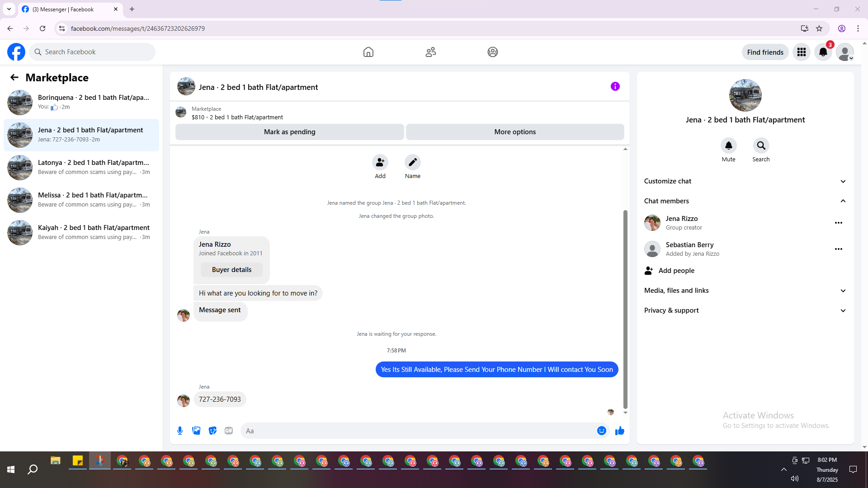The image size is (868, 488).
Task: Add people with the Add icon
Action: point(380,162)
